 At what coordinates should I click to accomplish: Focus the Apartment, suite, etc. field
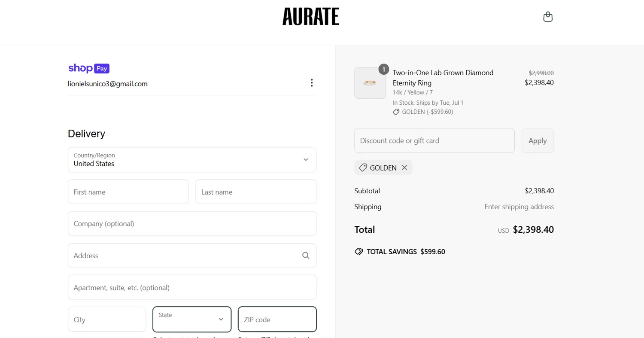pos(192,287)
